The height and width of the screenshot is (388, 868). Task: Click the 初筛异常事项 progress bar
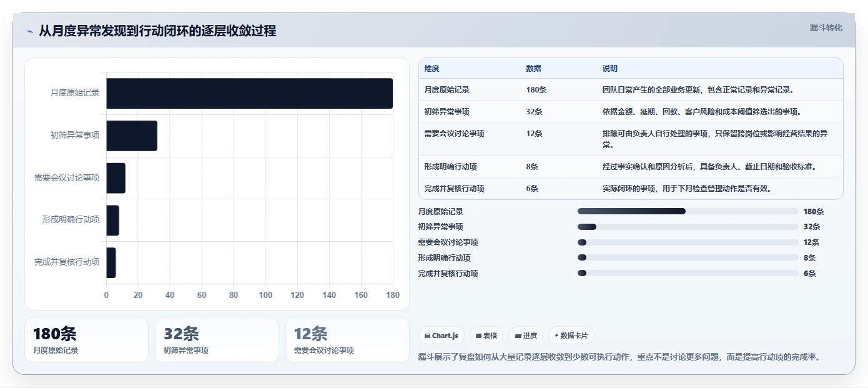point(688,227)
